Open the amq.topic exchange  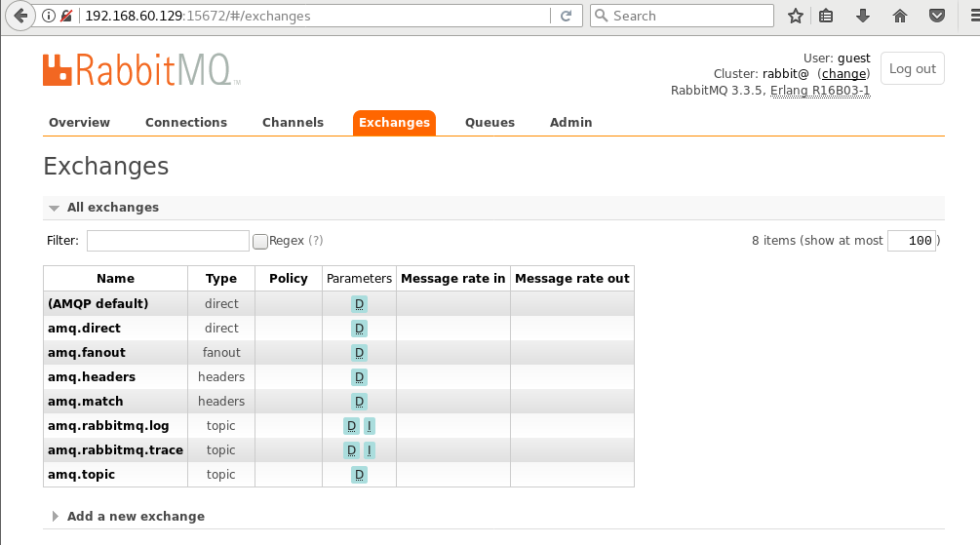click(82, 475)
